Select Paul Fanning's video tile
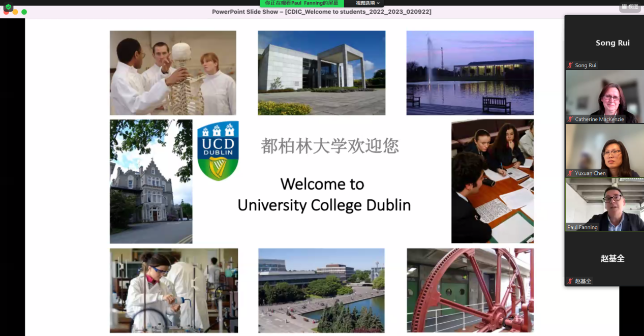This screenshot has width=644, height=336. point(604,204)
